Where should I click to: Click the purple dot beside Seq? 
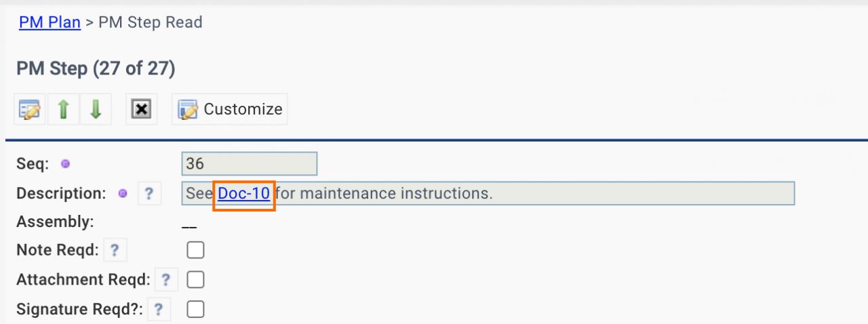click(x=66, y=163)
